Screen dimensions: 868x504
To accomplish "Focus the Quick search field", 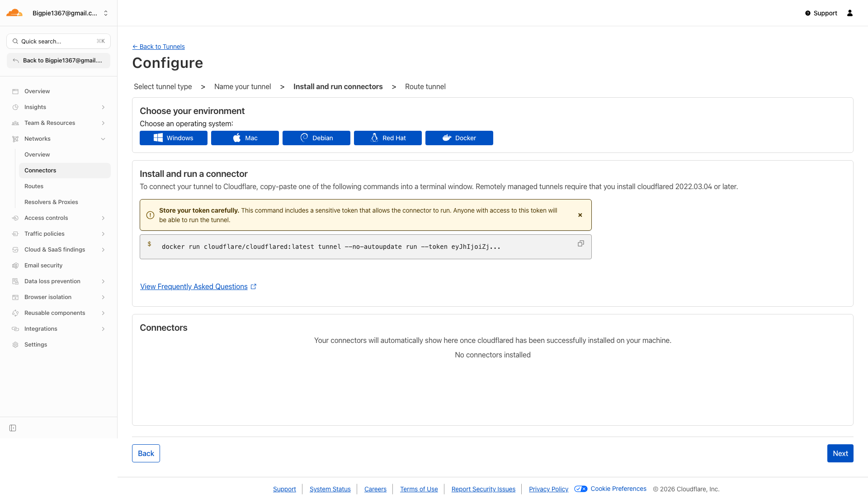I will coord(58,41).
